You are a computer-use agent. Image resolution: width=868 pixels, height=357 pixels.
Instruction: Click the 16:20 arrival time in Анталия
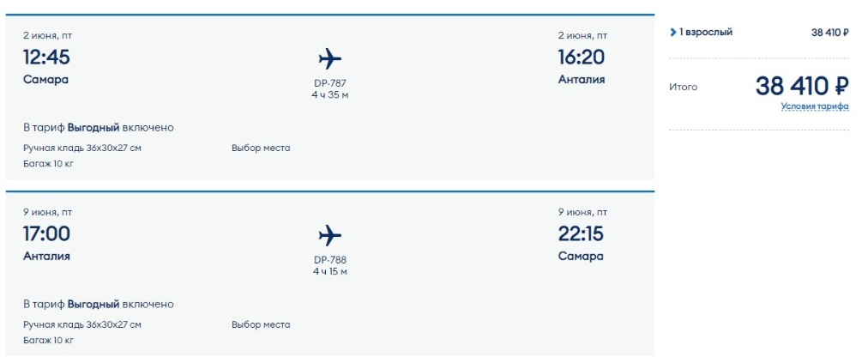582,57
